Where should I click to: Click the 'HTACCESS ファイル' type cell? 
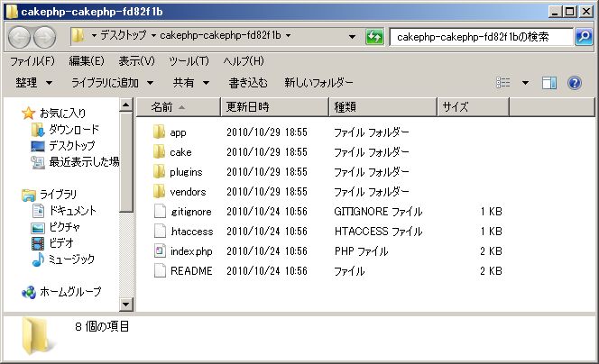[x=378, y=232]
